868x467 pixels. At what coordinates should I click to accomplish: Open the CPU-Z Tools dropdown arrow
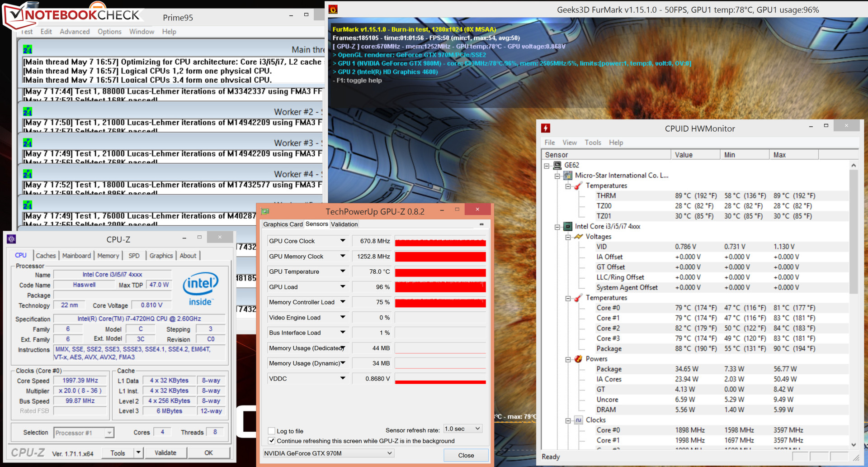[138, 453]
